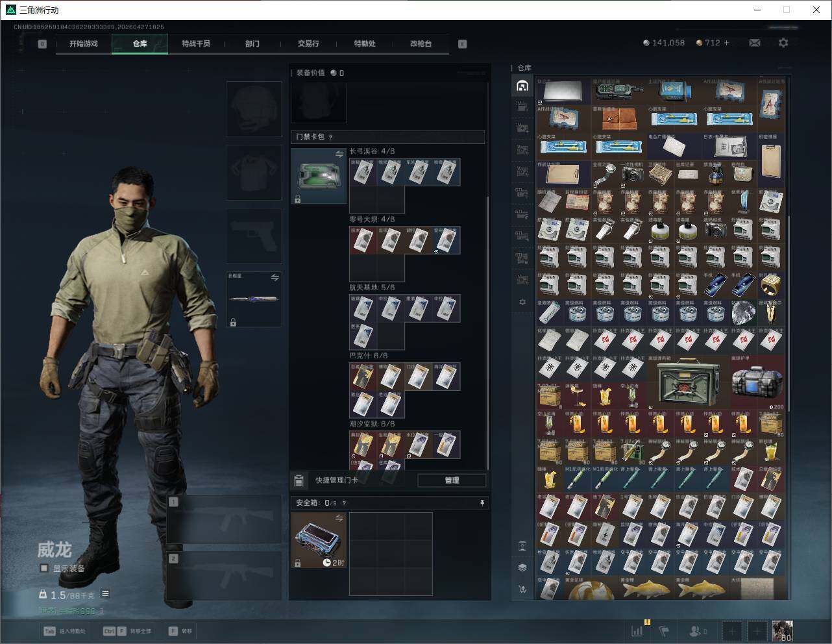Click the 航天基地: 5/6 label
This screenshot has height=644, width=832.
(x=372, y=288)
